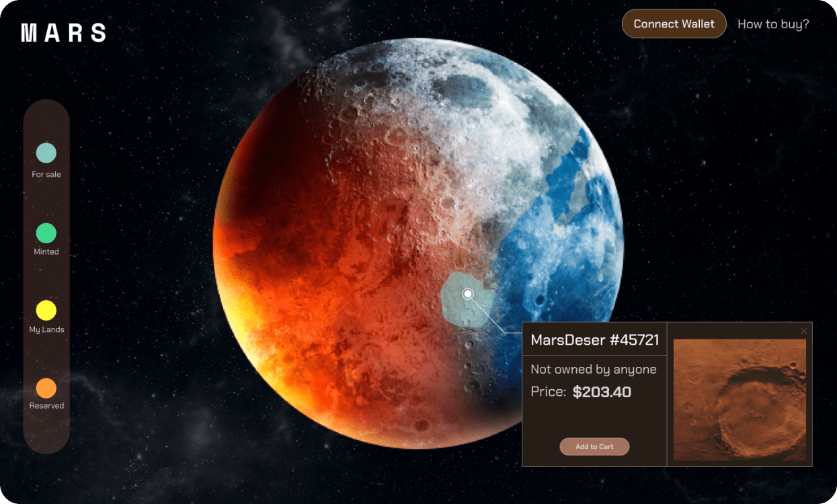
Task: Add the land to cart
Action: 594,447
